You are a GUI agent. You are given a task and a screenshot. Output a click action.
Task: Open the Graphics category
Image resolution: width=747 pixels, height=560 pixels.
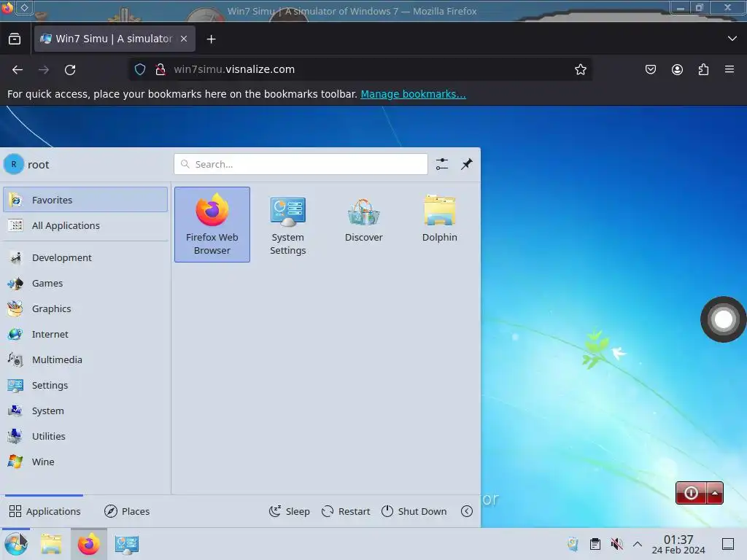pyautogui.click(x=85, y=308)
